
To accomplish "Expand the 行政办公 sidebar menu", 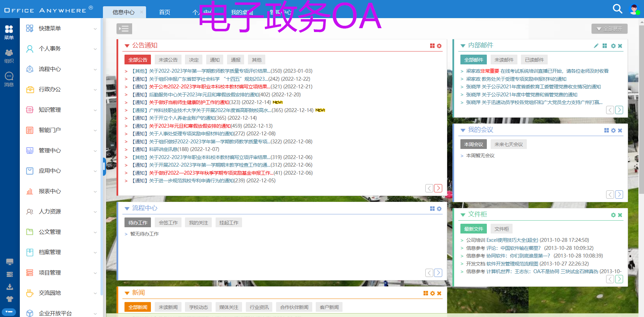I will (x=61, y=89).
